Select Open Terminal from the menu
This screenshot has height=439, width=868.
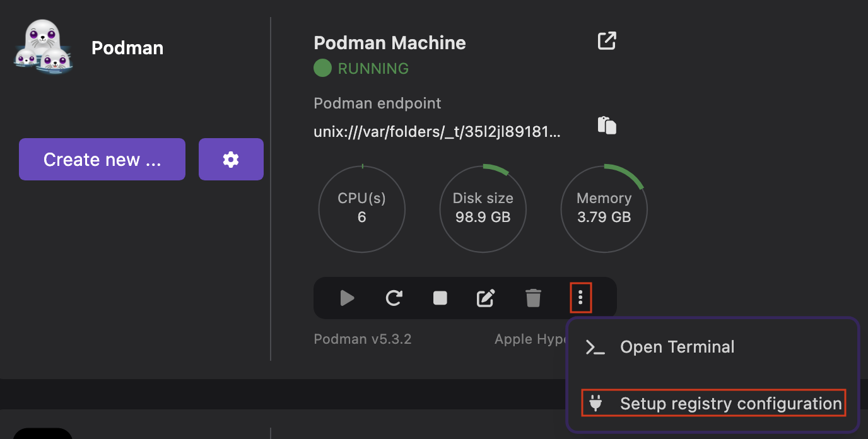pyautogui.click(x=677, y=346)
